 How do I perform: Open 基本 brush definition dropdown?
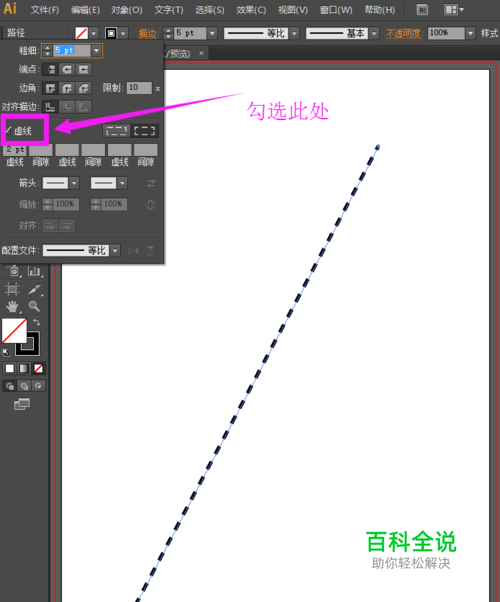374,33
